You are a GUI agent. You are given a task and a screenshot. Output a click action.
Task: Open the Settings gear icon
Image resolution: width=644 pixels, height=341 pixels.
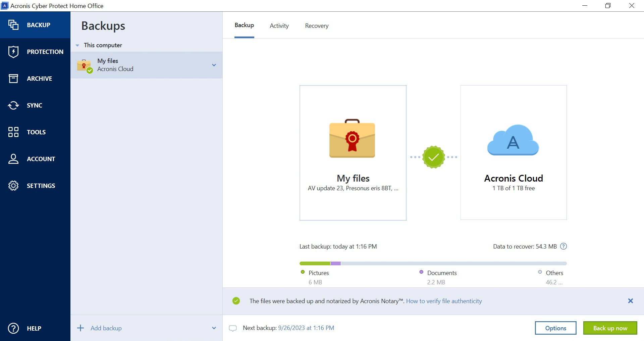(x=13, y=186)
